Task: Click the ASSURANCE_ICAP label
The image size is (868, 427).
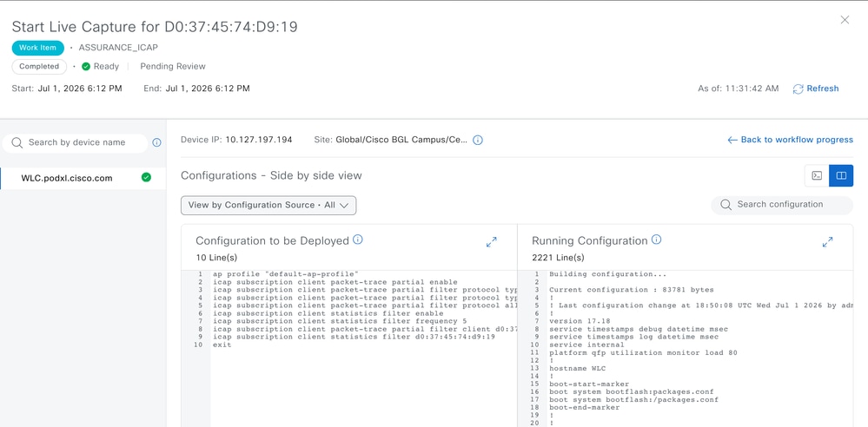Action: (x=118, y=48)
